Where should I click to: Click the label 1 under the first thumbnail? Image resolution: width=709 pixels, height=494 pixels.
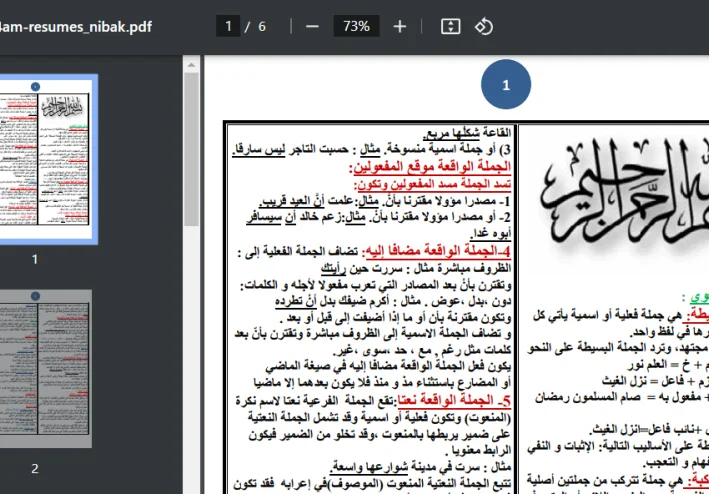[34, 259]
